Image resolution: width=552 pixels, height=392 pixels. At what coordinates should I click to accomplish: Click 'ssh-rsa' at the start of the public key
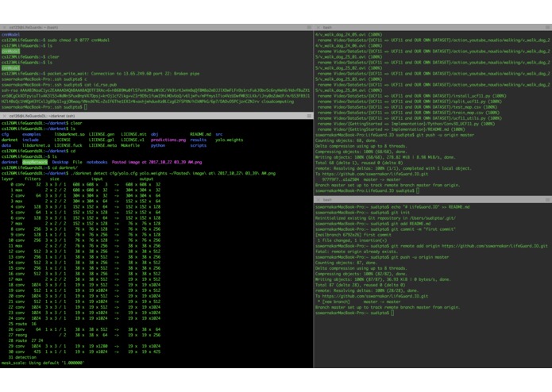tap(10, 90)
